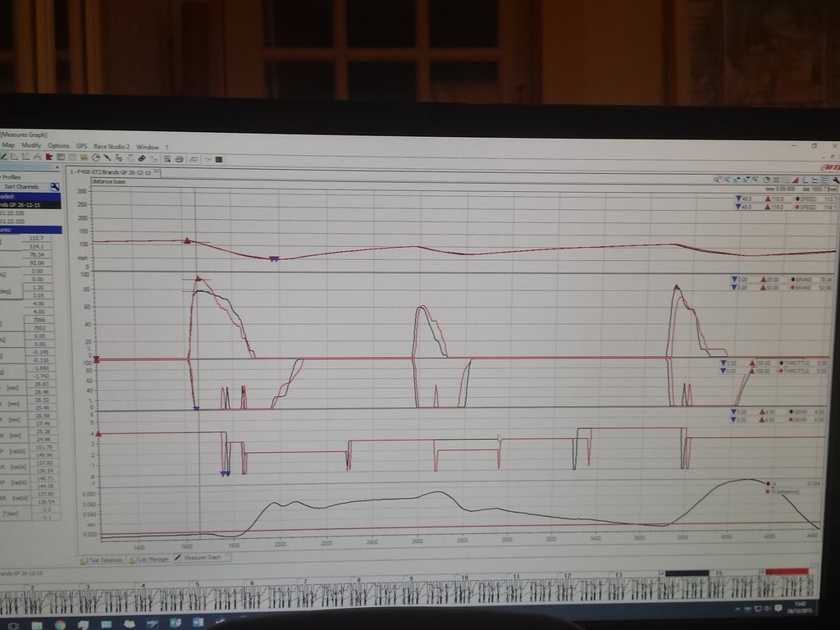Expand the system tray hidden icons chevron
Viewport: 840px width, 630px height.
737,609
